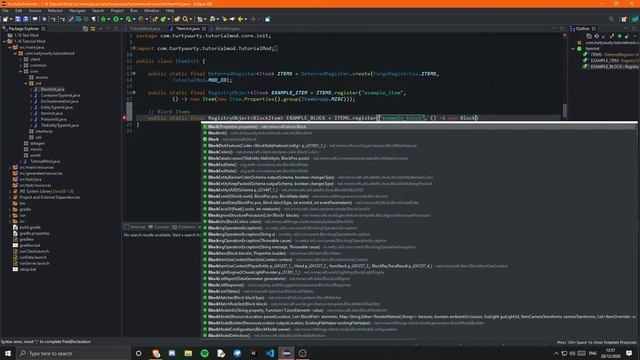Collapse the init package node
The image size is (640, 360).
click(26, 83)
